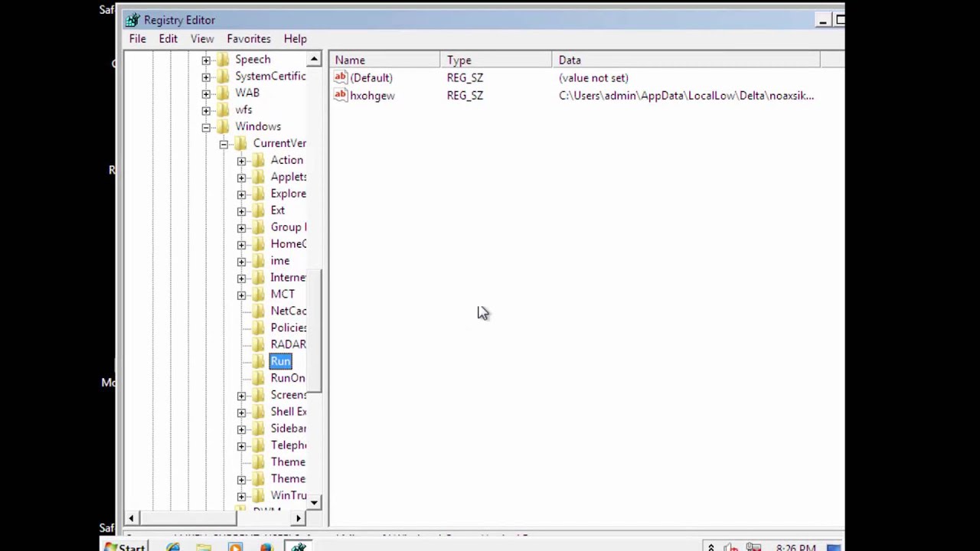Expand the SystemCertific key

click(206, 77)
